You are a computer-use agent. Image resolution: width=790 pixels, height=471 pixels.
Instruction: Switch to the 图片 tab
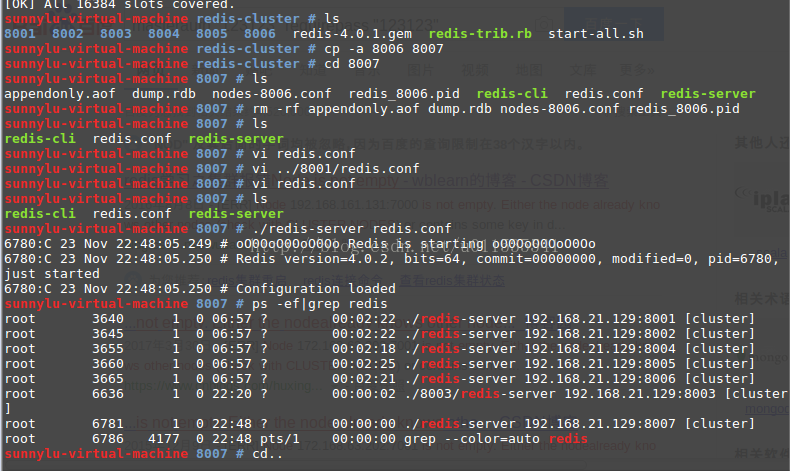tap(420, 70)
